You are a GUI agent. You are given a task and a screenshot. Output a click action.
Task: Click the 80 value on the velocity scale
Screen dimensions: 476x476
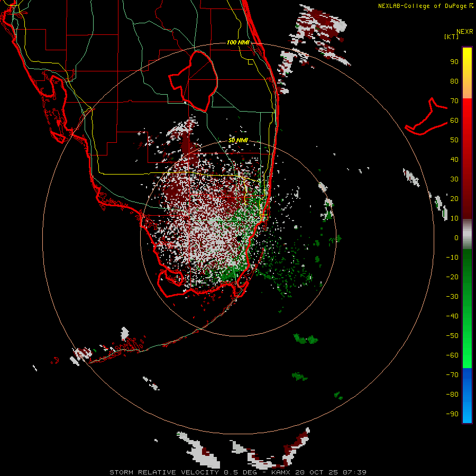(x=454, y=81)
